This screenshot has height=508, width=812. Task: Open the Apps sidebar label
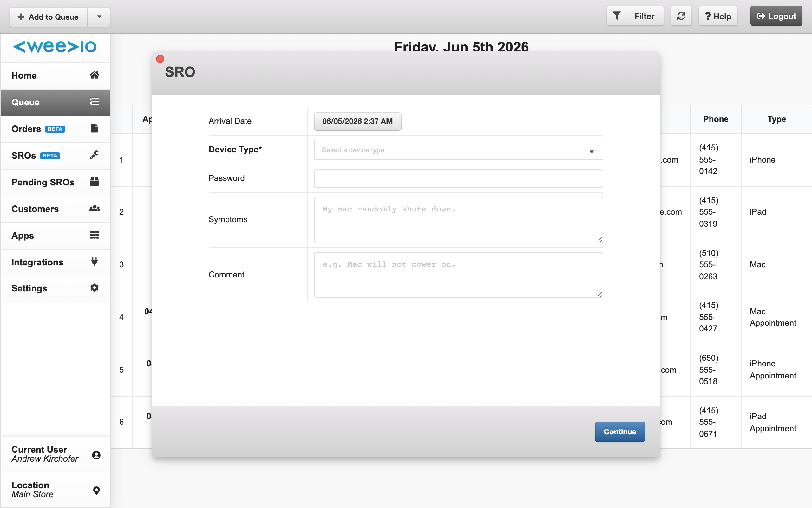[x=23, y=236]
